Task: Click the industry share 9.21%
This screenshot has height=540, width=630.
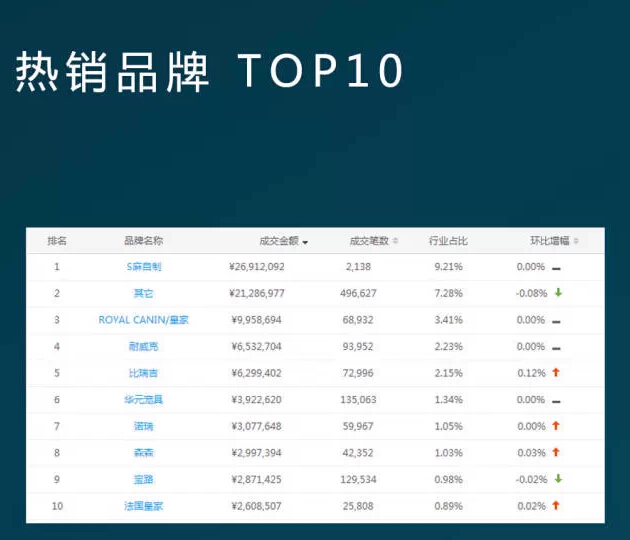Action: click(448, 267)
